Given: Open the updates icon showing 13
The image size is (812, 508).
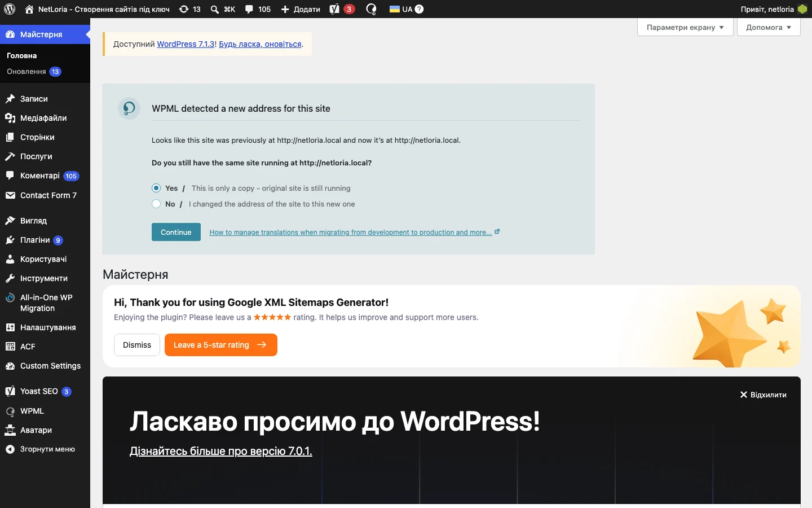Looking at the screenshot, I should click(189, 9).
